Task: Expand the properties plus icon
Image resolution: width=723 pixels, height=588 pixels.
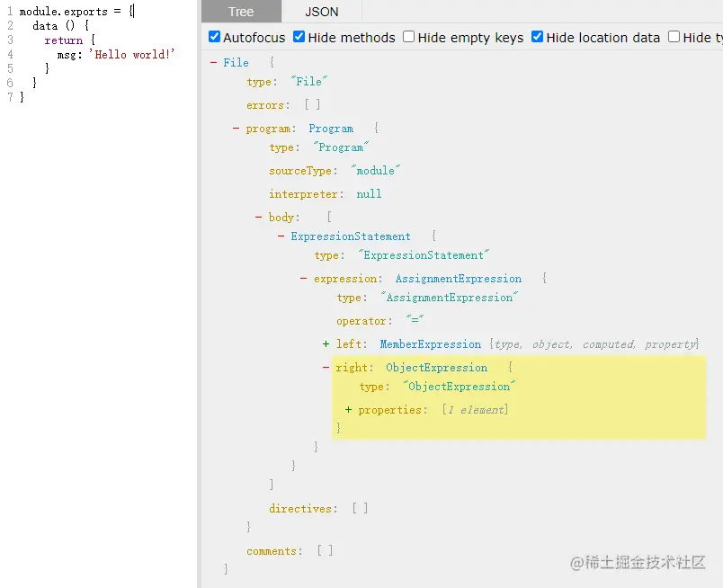Action: point(349,409)
